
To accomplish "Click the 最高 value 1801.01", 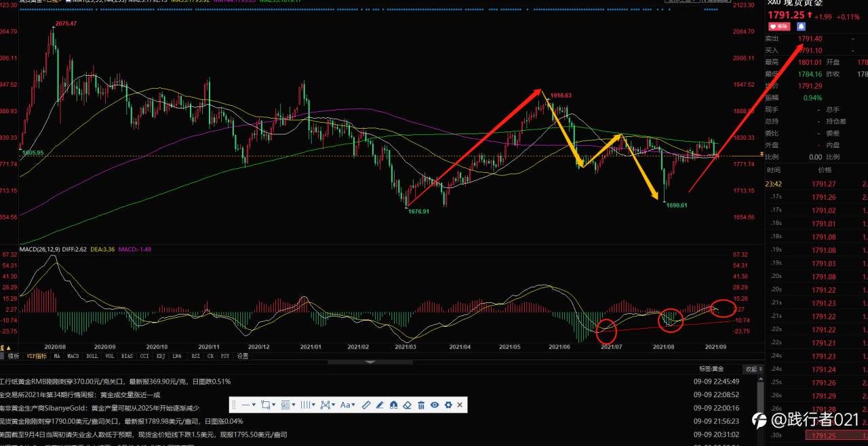I will tap(810, 62).
